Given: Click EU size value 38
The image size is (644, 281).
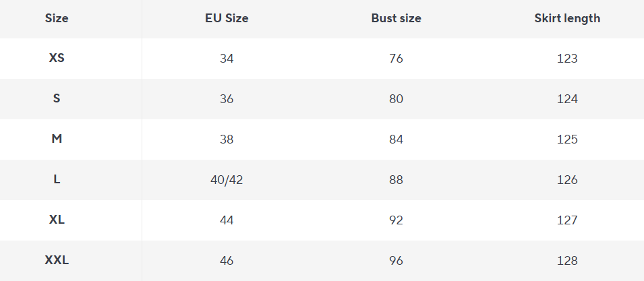Looking at the screenshot, I should [x=227, y=139].
